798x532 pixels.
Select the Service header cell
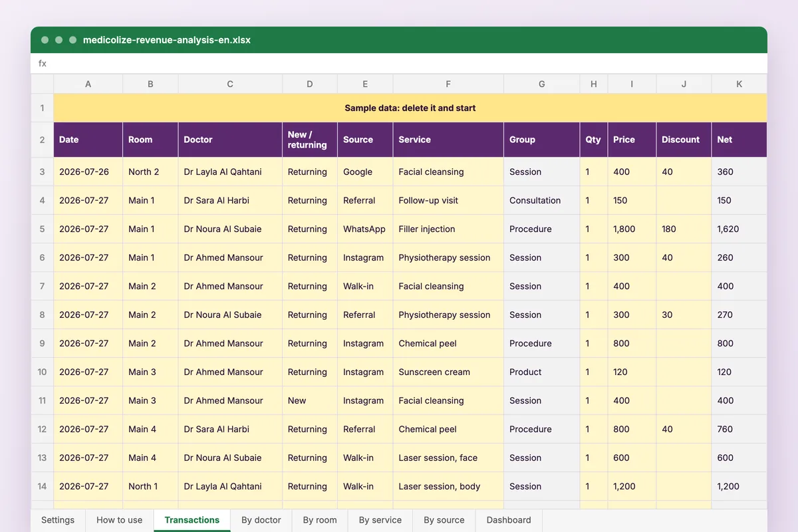[x=448, y=140]
